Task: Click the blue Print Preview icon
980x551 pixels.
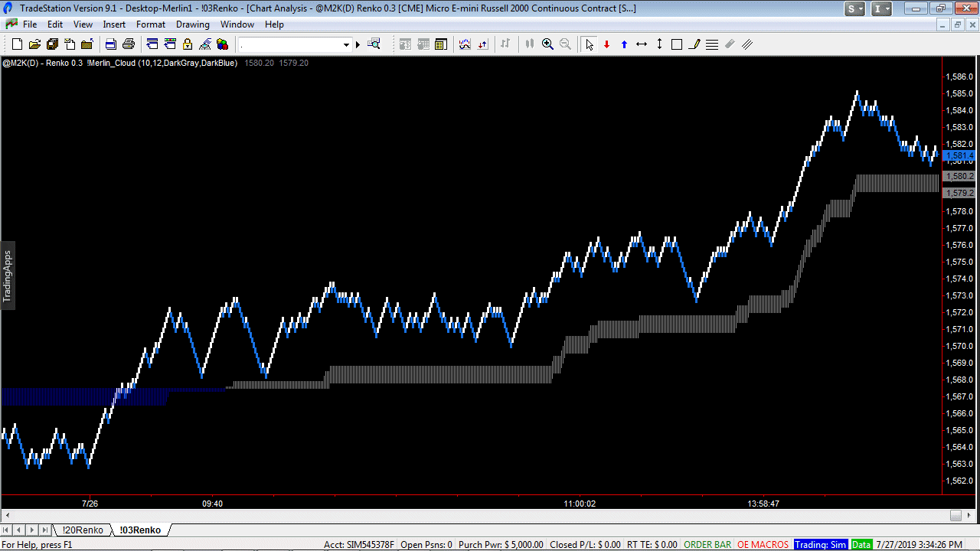Action: click(x=111, y=44)
